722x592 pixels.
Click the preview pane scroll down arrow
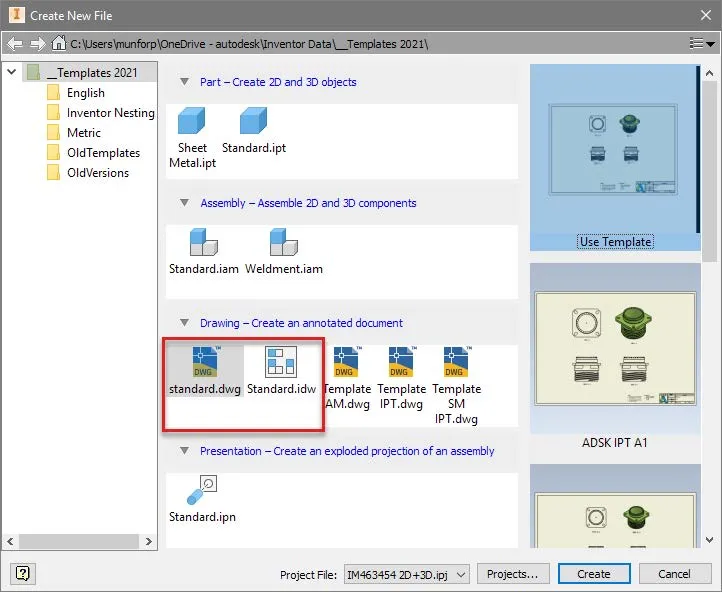coord(710,540)
